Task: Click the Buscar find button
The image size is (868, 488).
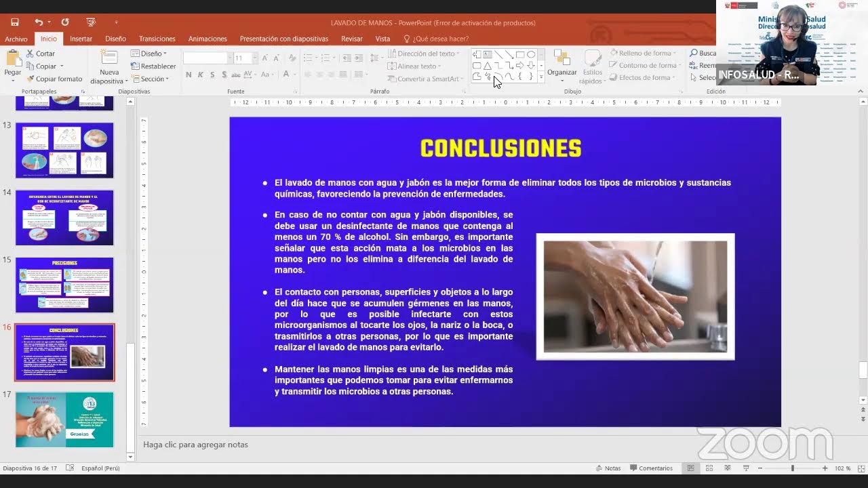Action: 703,54
